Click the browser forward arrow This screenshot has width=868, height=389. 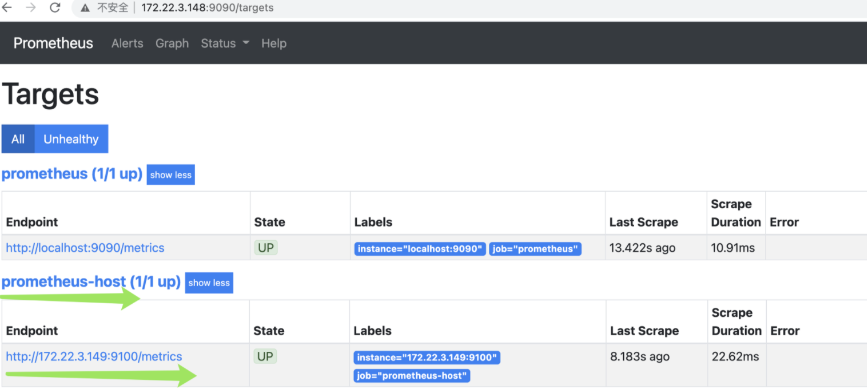pyautogui.click(x=31, y=7)
